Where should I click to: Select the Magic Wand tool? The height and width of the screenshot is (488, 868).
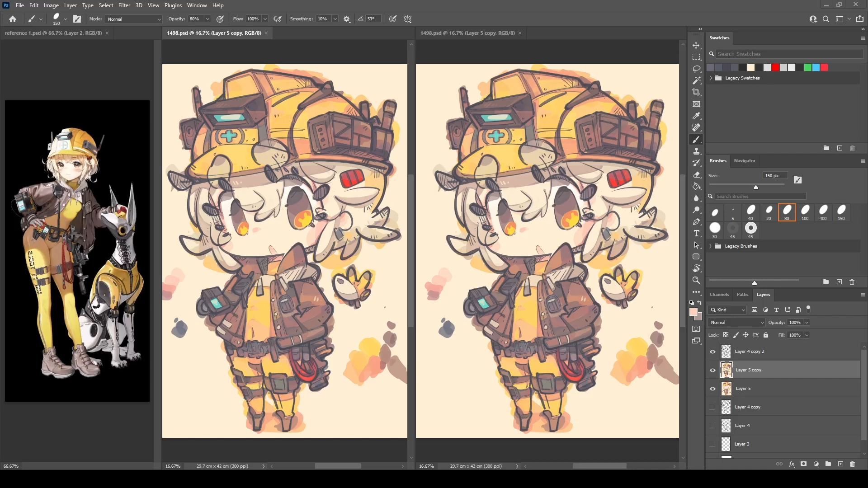pyautogui.click(x=696, y=80)
